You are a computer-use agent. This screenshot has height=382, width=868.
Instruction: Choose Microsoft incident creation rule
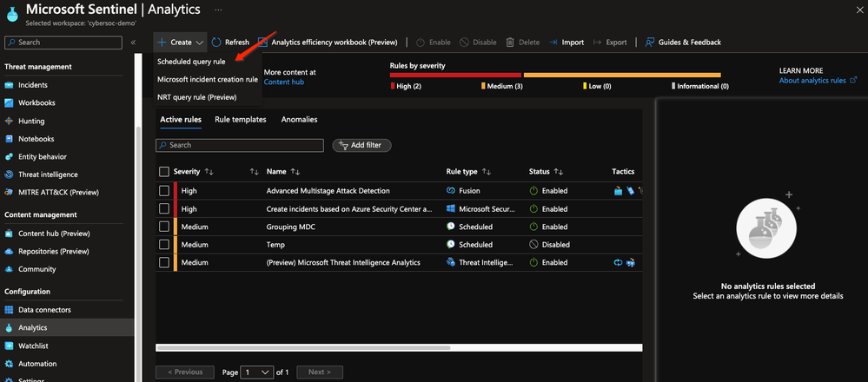click(208, 79)
